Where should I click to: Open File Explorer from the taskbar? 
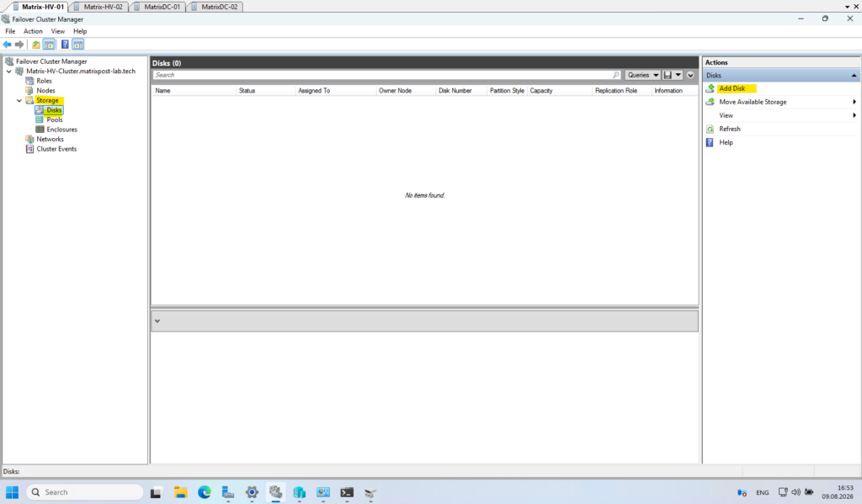coord(180,492)
